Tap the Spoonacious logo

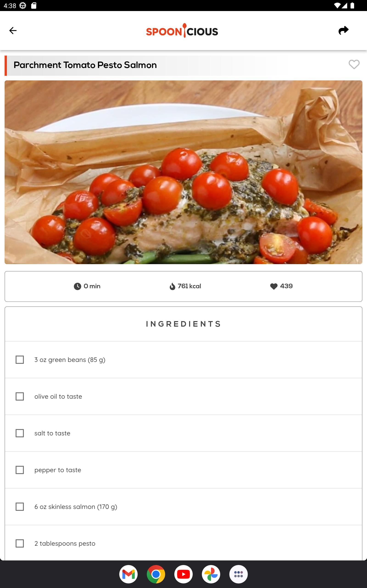click(182, 31)
